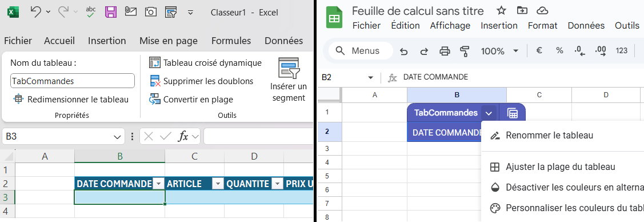
Task: Open the DATE COMMANDE filter dropdown in Excel
Action: pos(158,184)
